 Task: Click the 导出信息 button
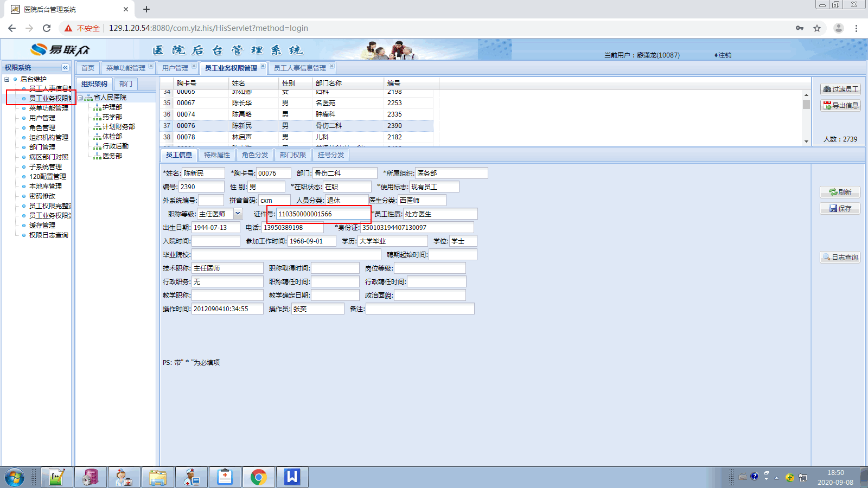840,106
